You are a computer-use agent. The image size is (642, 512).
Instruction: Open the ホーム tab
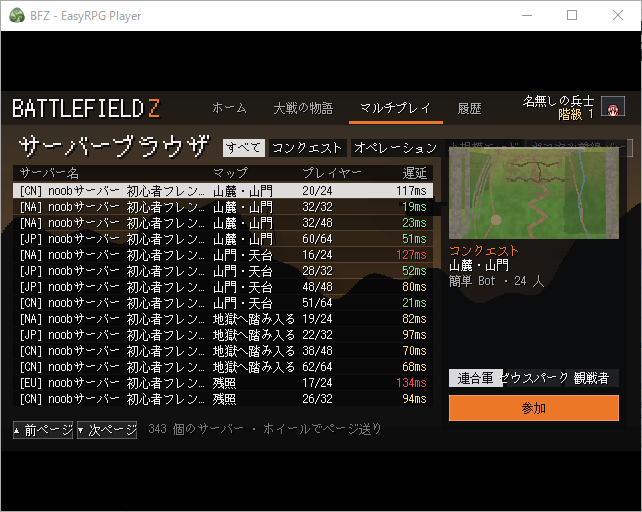(229, 108)
